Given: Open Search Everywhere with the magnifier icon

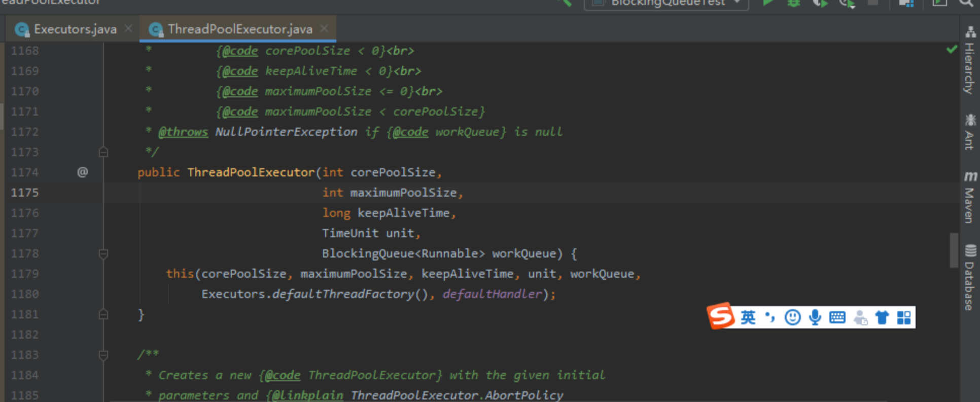Looking at the screenshot, I should 966,3.
